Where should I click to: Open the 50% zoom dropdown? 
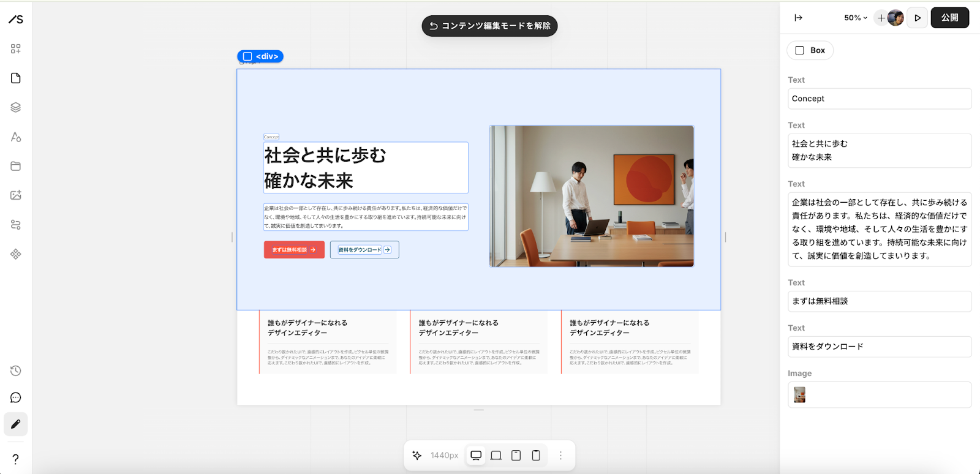[x=855, y=18]
